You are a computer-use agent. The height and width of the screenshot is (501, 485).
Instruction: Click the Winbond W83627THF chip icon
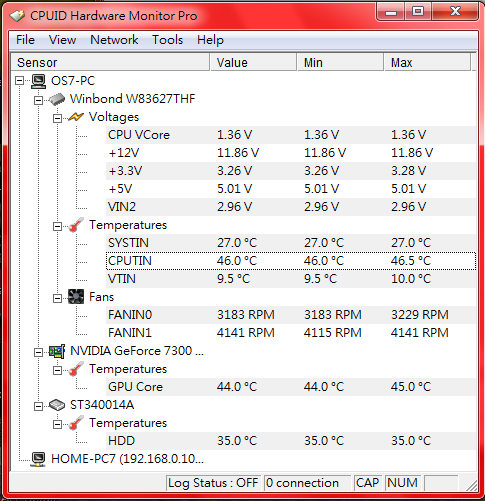pos(57,99)
